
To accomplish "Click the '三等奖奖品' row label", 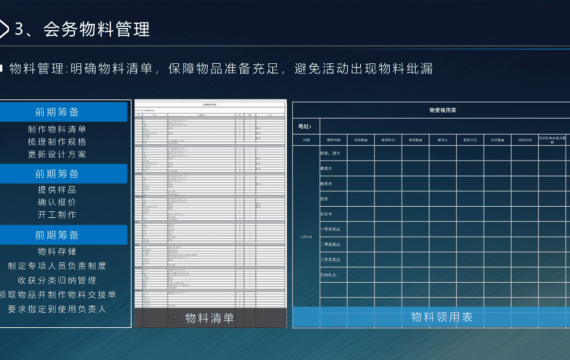I will pos(330,260).
